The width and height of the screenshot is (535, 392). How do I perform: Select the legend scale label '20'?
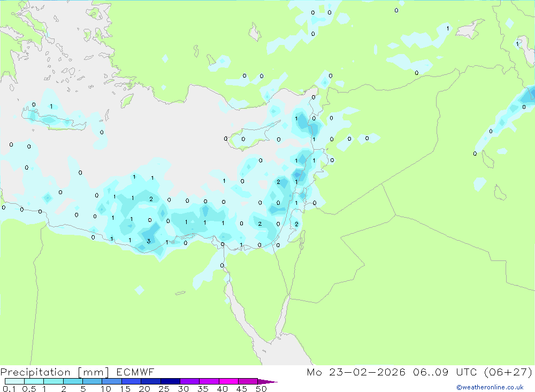(144, 389)
